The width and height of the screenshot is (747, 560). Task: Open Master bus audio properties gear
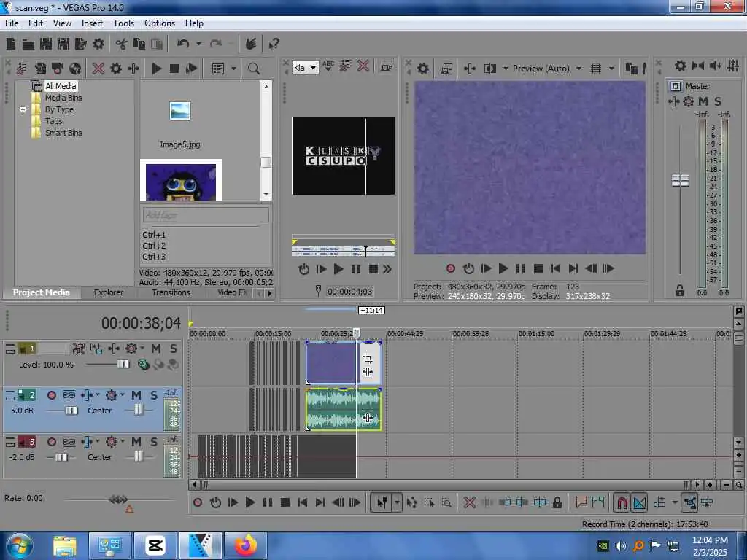tap(681, 66)
